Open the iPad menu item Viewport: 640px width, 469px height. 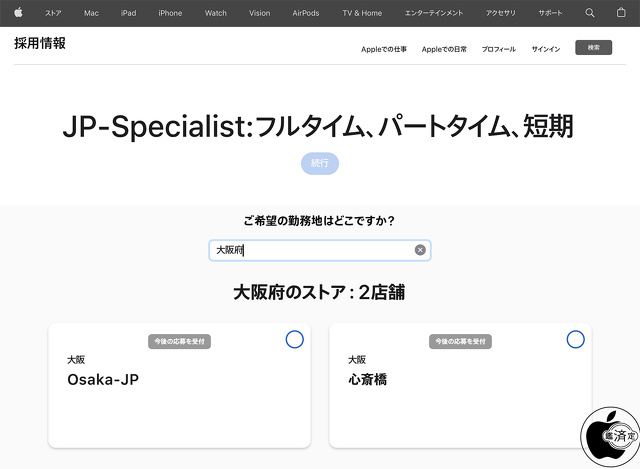(128, 13)
